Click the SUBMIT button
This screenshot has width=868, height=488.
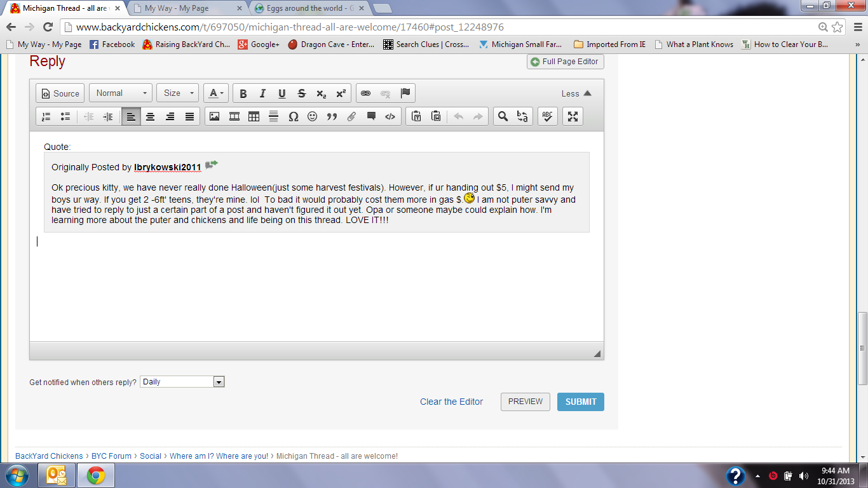(x=580, y=402)
